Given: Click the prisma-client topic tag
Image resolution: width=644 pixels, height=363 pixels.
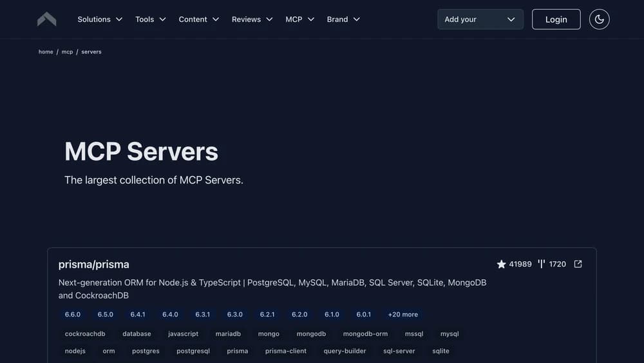Looking at the screenshot, I should pos(286,351).
